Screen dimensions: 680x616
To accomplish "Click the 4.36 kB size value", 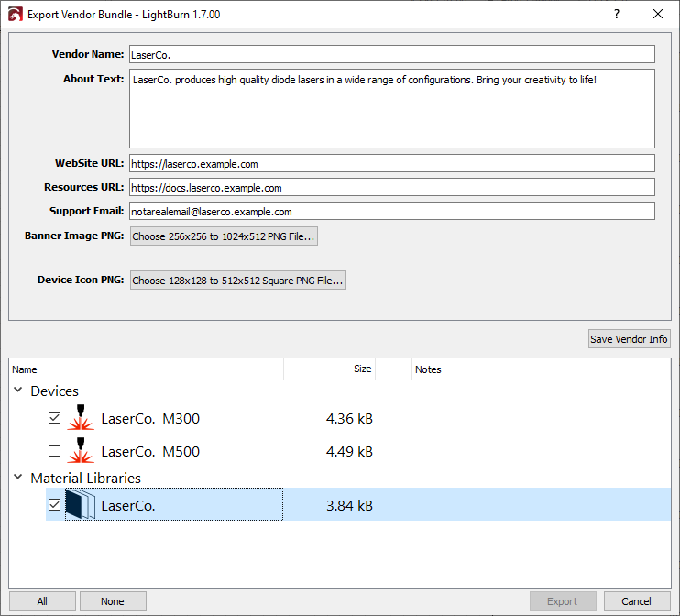I will (349, 419).
